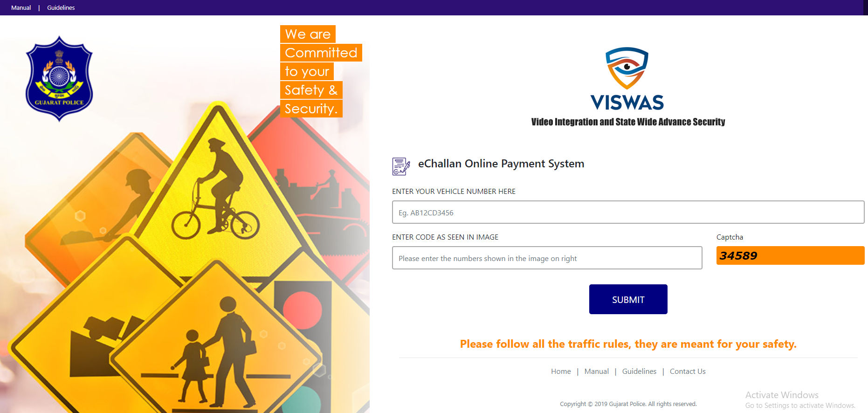Submit the eChallan form
This screenshot has height=413, width=868.
click(628, 299)
